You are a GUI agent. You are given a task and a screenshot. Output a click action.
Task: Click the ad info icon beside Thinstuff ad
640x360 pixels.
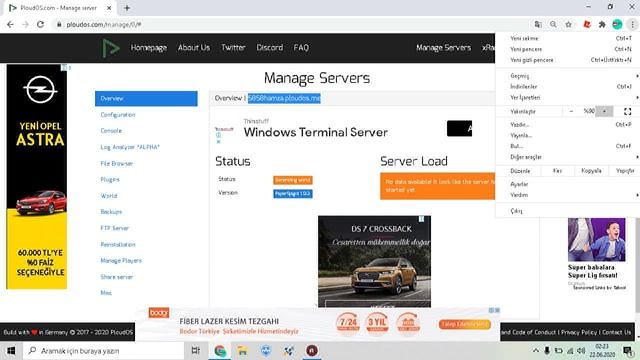tap(218, 135)
